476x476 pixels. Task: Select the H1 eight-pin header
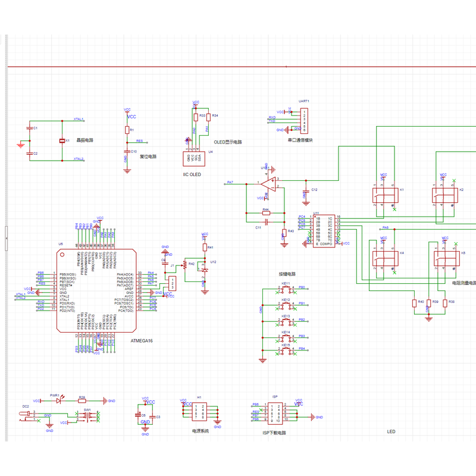point(199,412)
